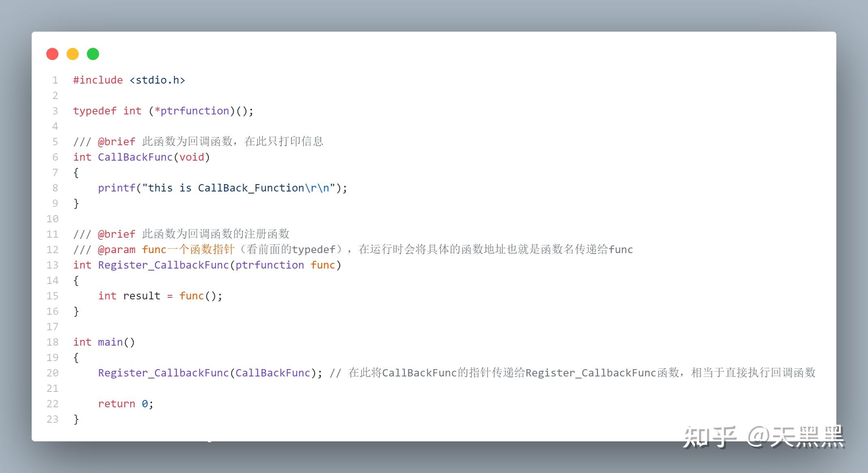This screenshot has height=473, width=868.
Task: Click Register_CallbackFunc definition on line 13
Action: coord(164,265)
